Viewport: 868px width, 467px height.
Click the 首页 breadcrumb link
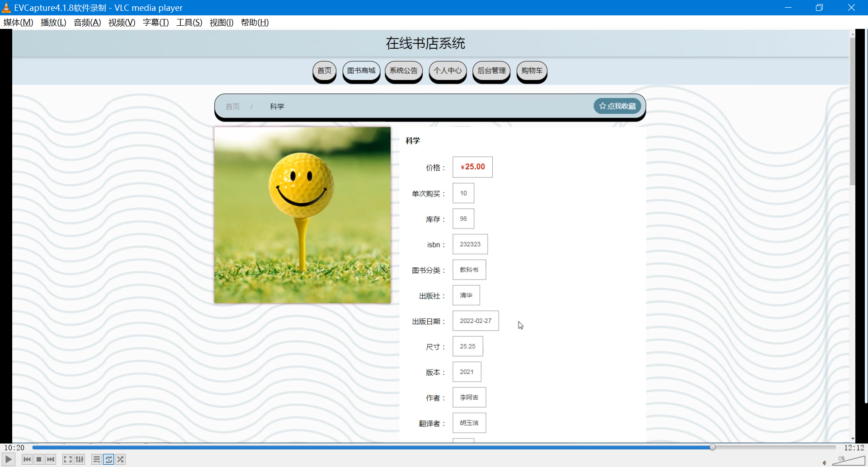click(233, 107)
